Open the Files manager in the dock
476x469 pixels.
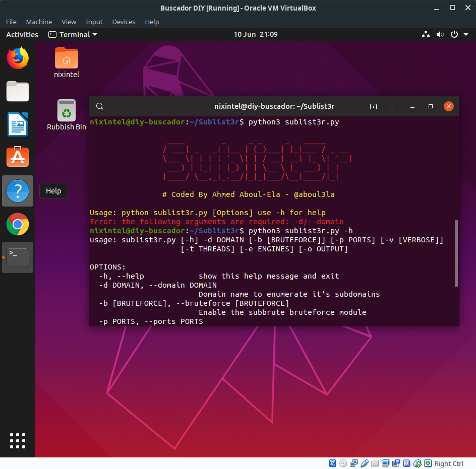18,91
